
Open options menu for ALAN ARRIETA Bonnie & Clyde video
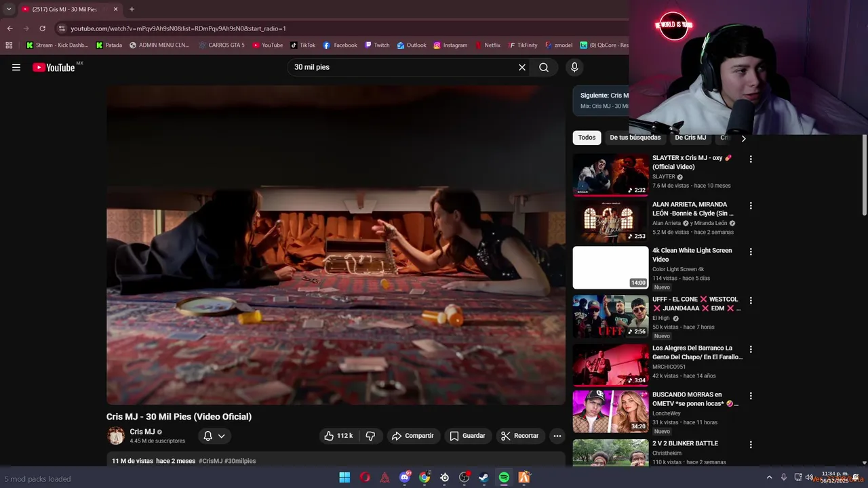[750, 205]
